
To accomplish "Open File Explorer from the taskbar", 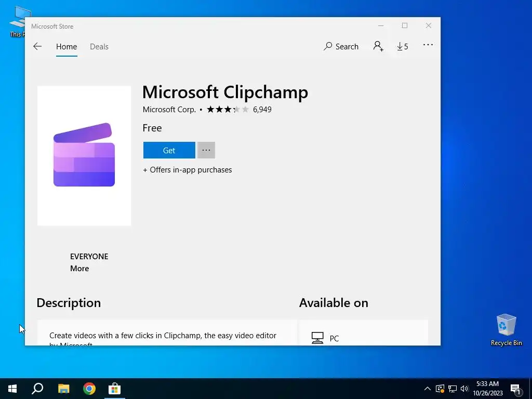I will click(63, 389).
